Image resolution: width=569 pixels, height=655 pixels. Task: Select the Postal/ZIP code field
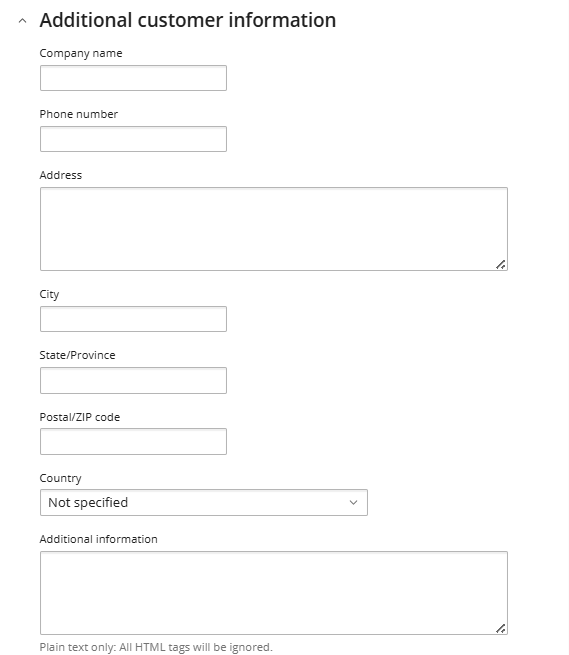click(x=133, y=442)
